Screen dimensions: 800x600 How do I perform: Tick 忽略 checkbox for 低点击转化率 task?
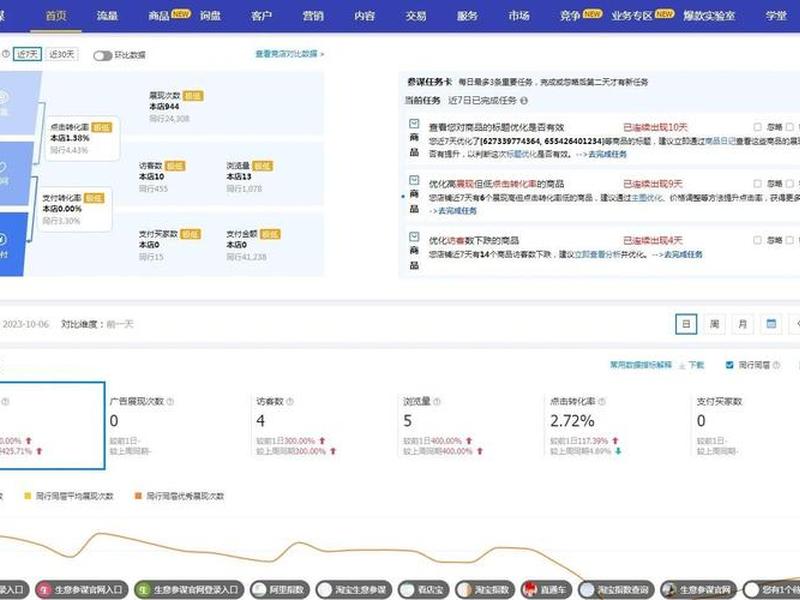(x=757, y=183)
